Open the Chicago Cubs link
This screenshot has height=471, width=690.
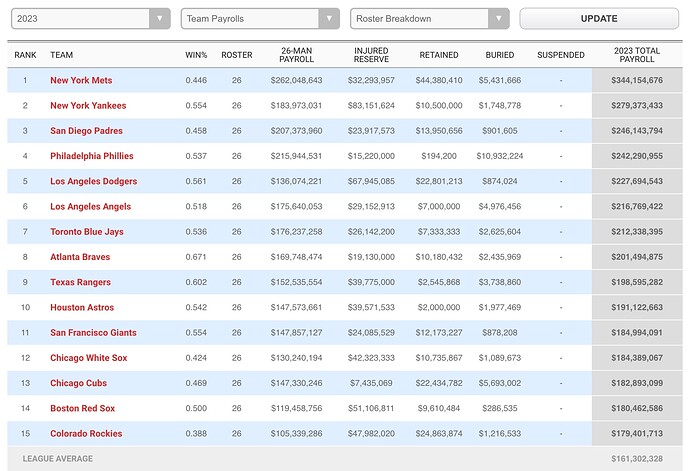click(78, 383)
